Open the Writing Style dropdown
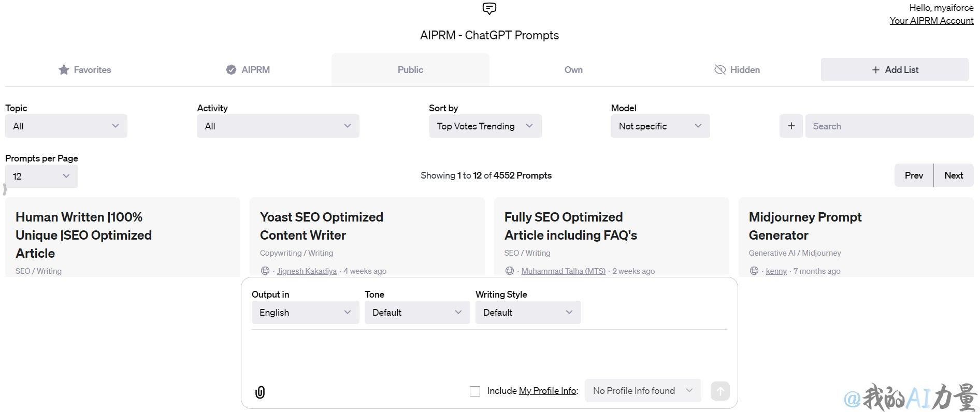Screen dimensions: 980x412 [x=528, y=312]
